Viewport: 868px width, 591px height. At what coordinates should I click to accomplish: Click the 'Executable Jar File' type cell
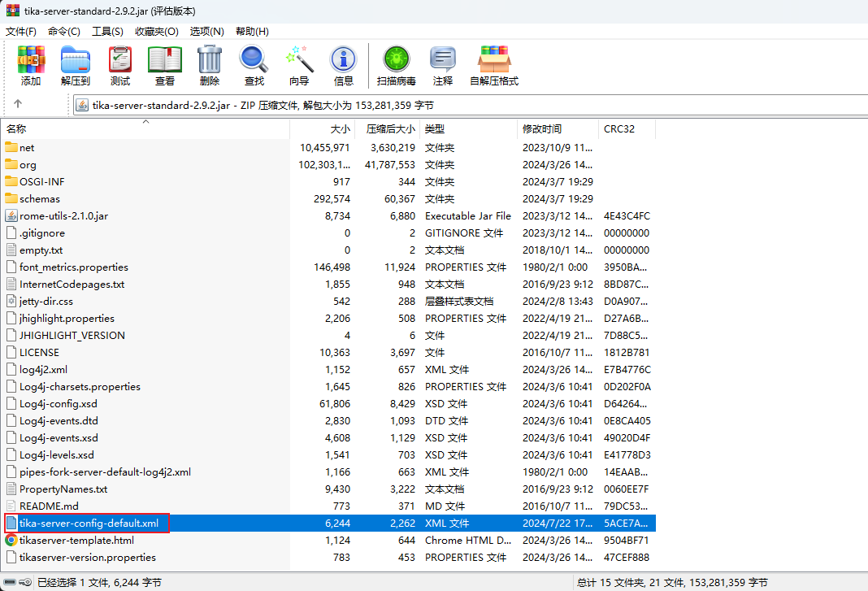[x=468, y=216]
